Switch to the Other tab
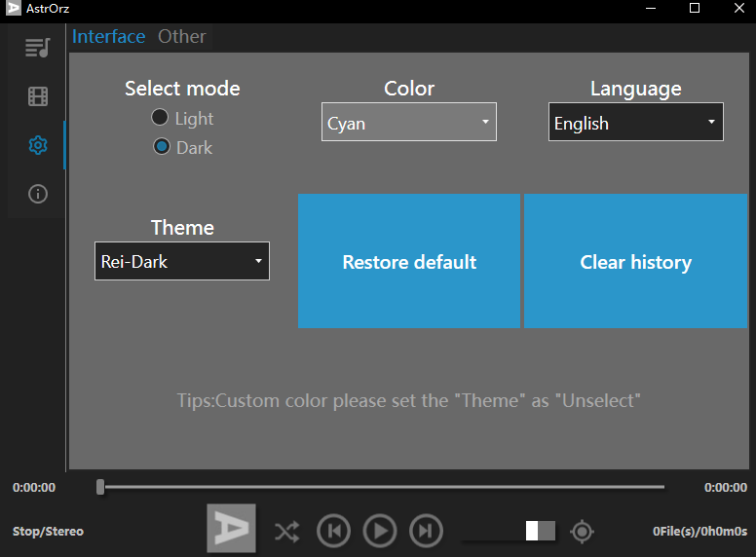 coord(182,37)
